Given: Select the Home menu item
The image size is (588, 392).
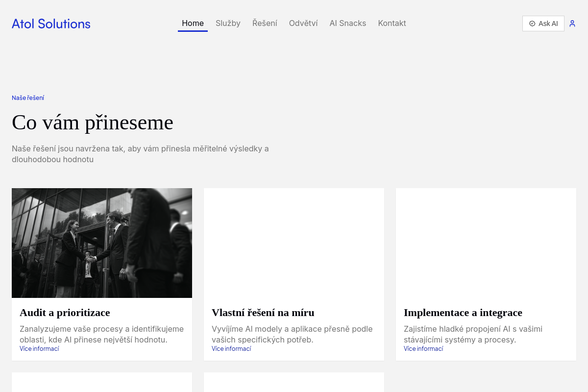Looking at the screenshot, I should (x=193, y=23).
